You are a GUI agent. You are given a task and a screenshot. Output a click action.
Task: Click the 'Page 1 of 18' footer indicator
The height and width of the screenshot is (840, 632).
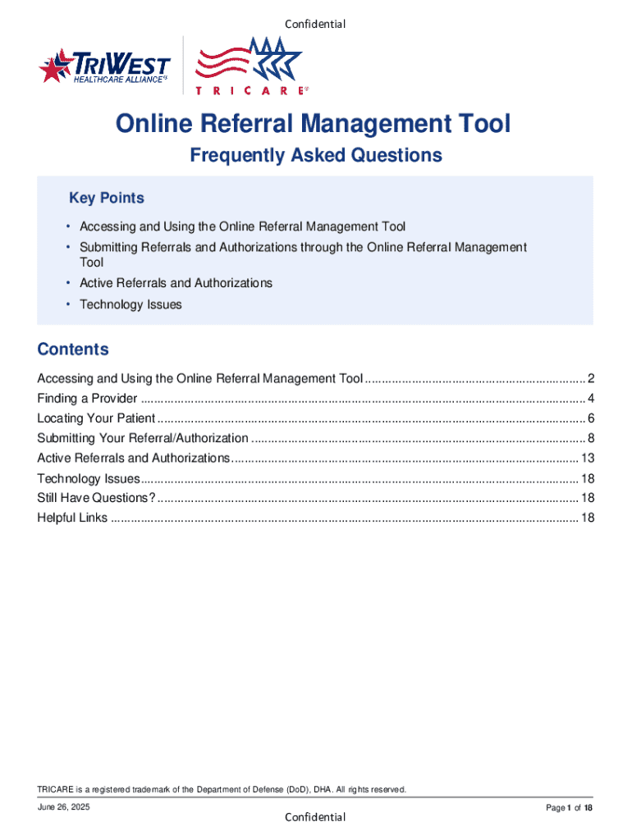click(569, 809)
